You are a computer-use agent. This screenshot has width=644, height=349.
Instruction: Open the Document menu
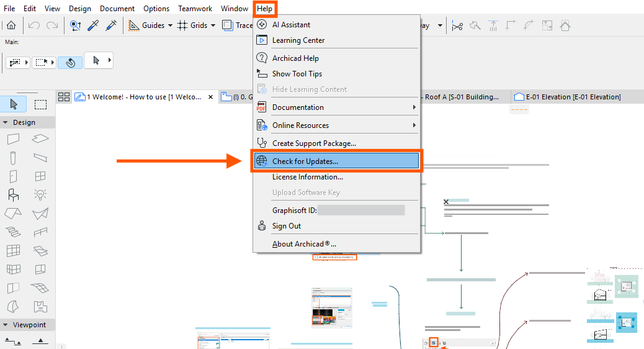coord(117,8)
